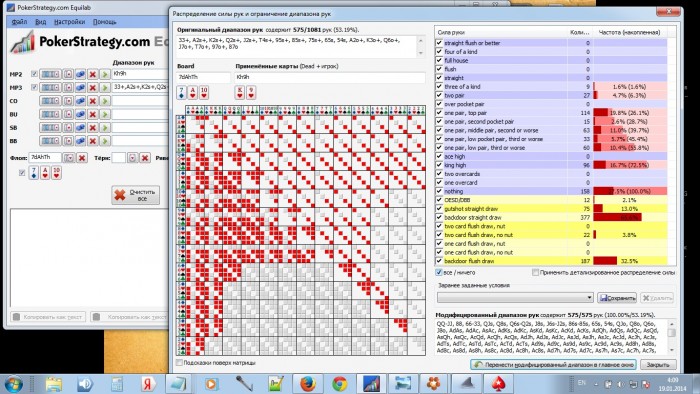
Task: Click language indicator EN in tray
Action: [582, 383]
